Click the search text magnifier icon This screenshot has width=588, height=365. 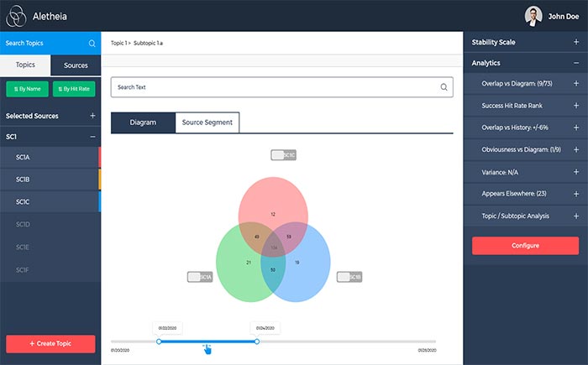pyautogui.click(x=444, y=87)
